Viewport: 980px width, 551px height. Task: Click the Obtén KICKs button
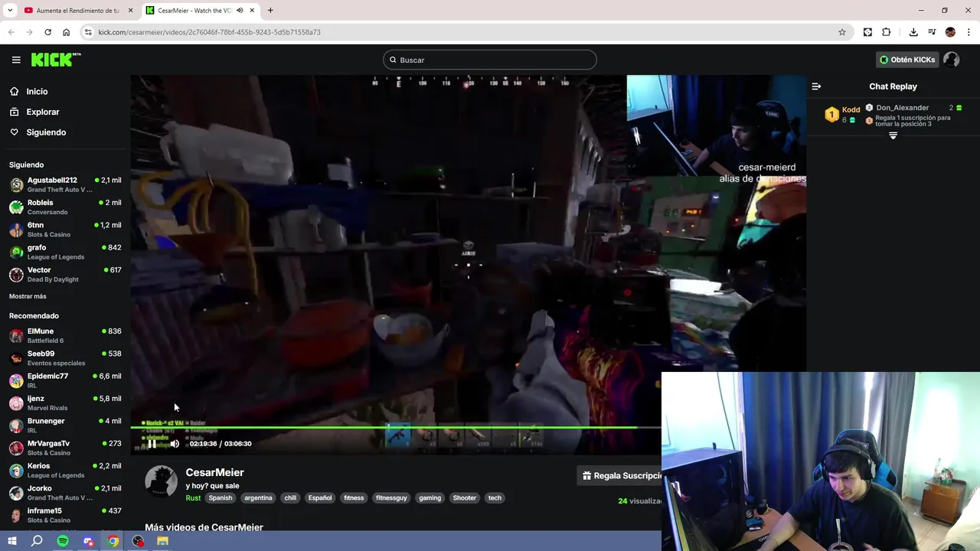click(x=907, y=60)
